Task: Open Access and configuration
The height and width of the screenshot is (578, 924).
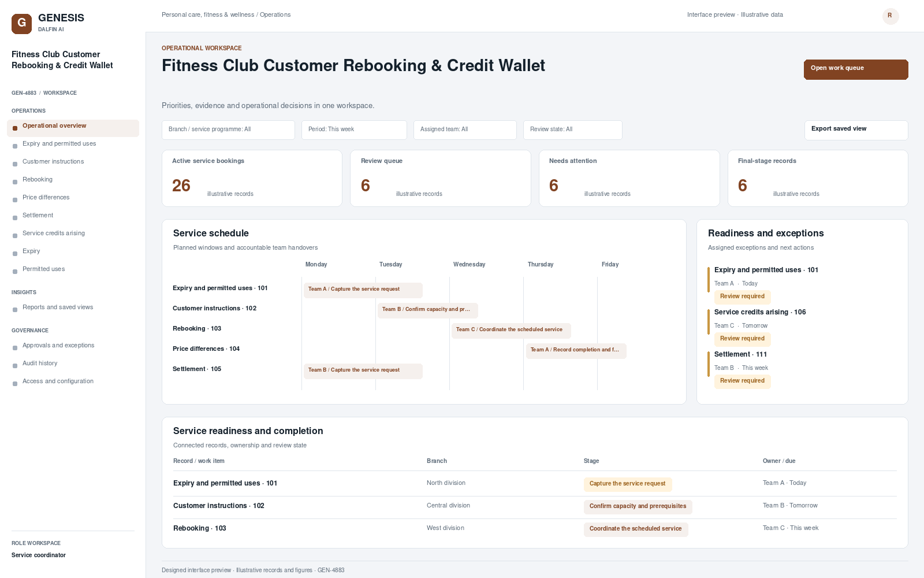Action: click(73, 381)
